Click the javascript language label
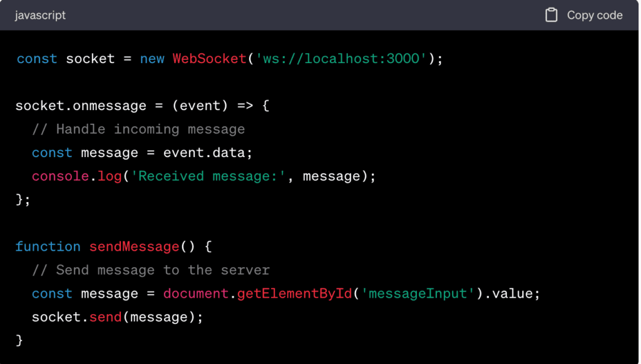This screenshot has height=364, width=641. [40, 16]
